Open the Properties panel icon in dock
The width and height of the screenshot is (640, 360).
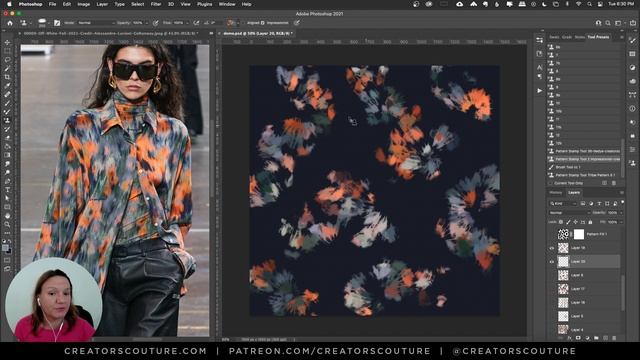pos(540,40)
